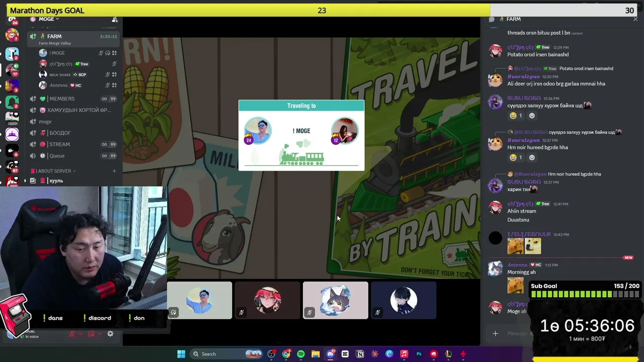Jump to replied Hrn noir hureed message

coord(574,174)
